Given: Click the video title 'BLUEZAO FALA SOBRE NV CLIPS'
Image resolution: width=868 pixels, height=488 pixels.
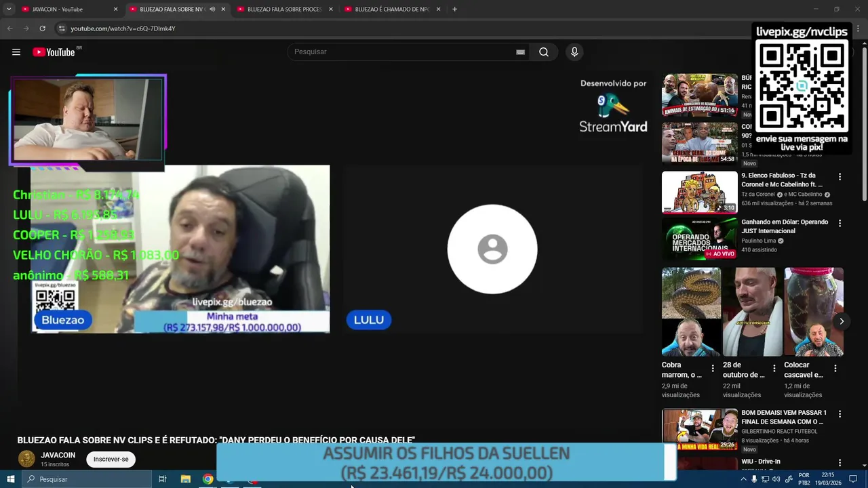Looking at the screenshot, I should tap(216, 441).
